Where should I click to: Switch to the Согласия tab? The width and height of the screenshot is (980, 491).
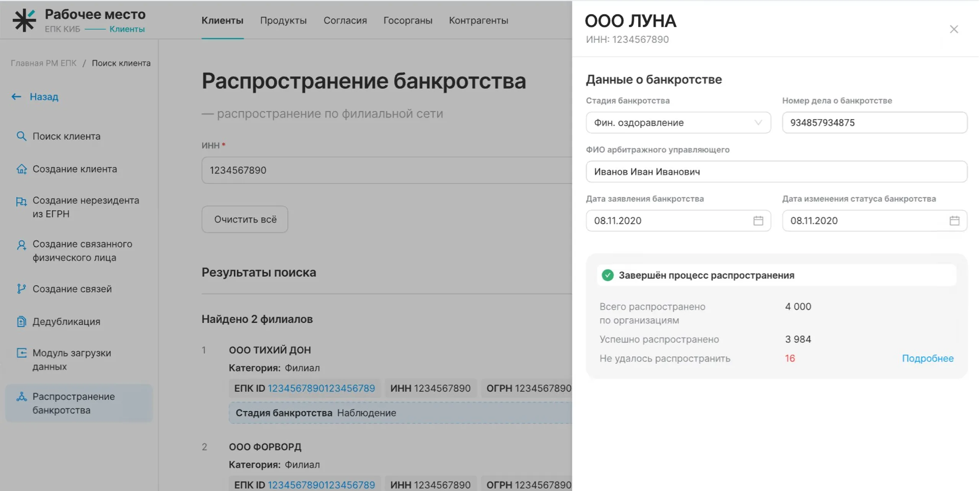click(345, 20)
